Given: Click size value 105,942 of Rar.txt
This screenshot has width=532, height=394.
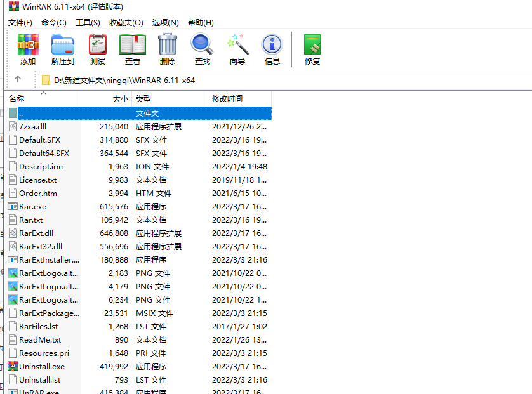Looking at the screenshot, I should (x=114, y=220).
